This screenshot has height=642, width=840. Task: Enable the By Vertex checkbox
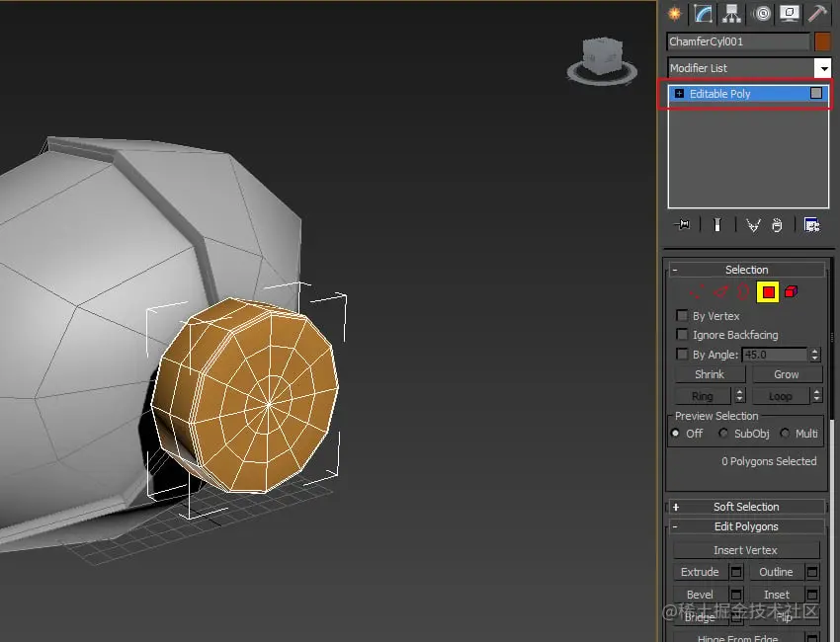682,315
